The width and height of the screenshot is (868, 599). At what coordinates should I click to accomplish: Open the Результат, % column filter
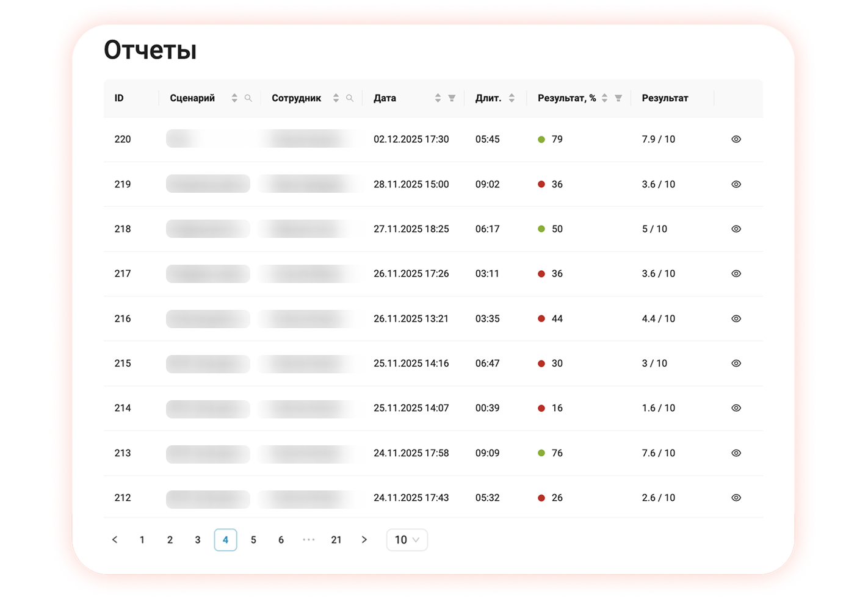[x=618, y=98]
